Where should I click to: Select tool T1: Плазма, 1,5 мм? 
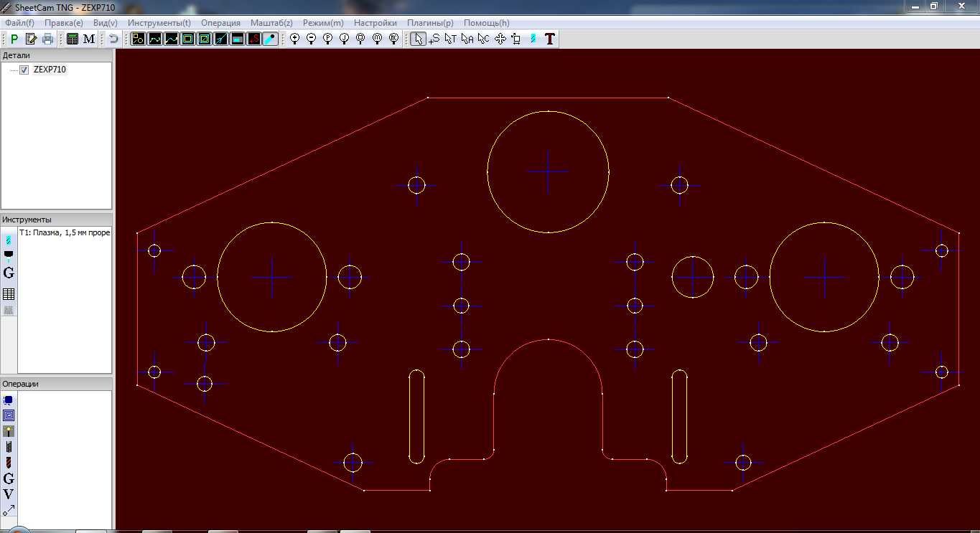[x=65, y=232]
